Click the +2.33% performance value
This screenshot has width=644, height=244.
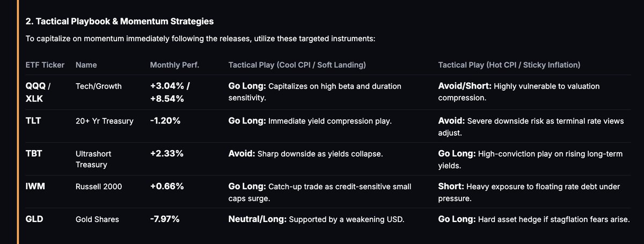click(x=166, y=153)
